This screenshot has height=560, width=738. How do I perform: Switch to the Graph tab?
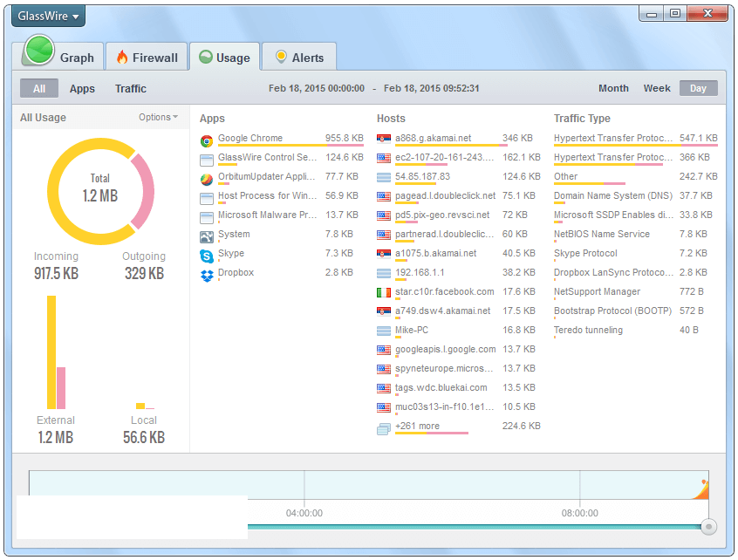click(x=63, y=56)
